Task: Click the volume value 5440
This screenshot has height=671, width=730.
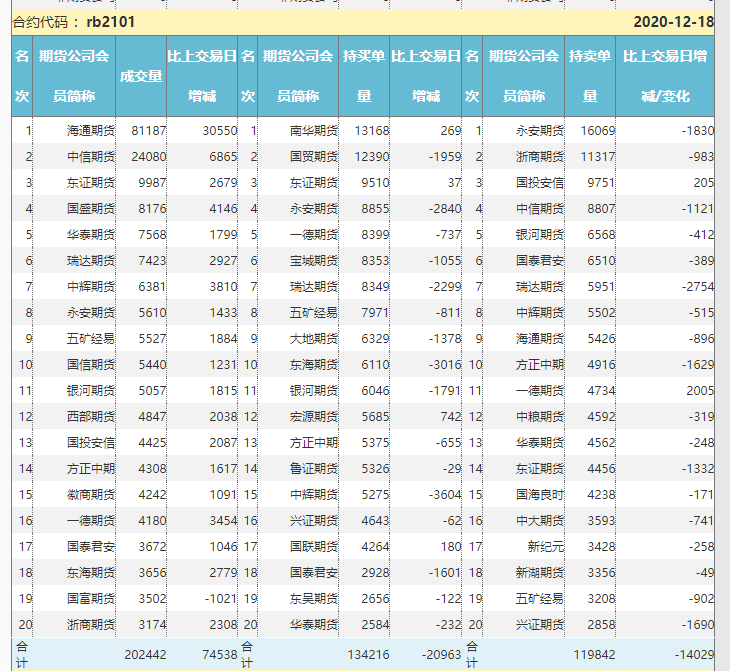Action: 152,365
